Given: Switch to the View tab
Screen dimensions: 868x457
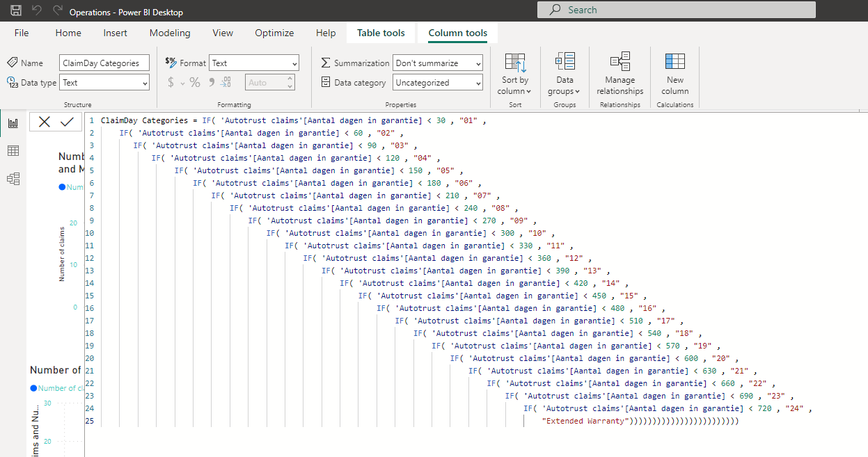Looking at the screenshot, I should tap(223, 33).
